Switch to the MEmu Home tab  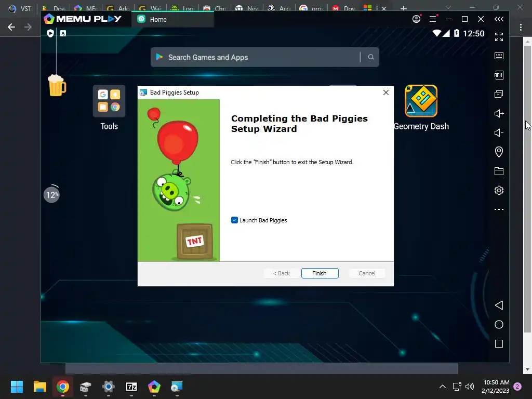pyautogui.click(x=172, y=19)
